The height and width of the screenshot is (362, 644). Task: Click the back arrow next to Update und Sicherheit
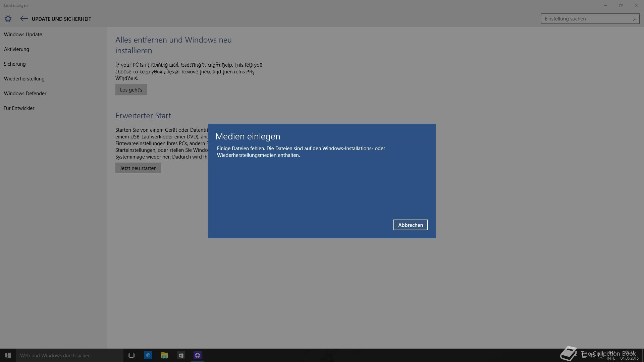pos(24,19)
